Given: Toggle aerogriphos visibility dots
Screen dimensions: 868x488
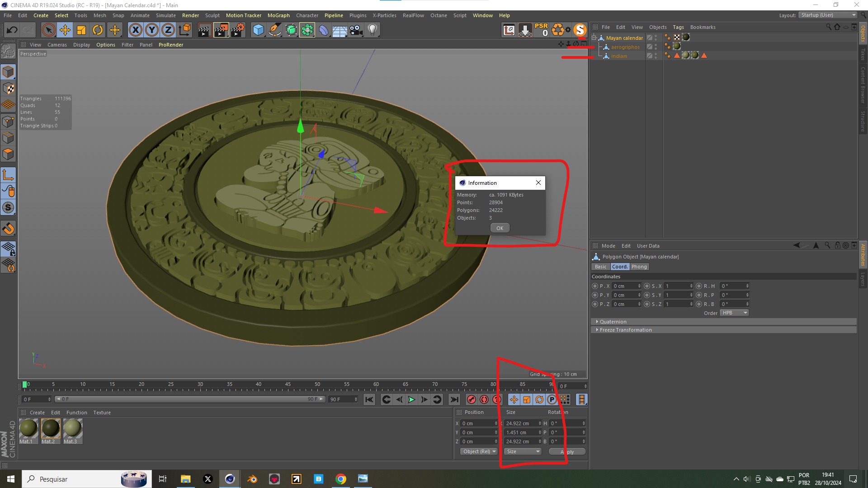Looking at the screenshot, I should click(656, 47).
